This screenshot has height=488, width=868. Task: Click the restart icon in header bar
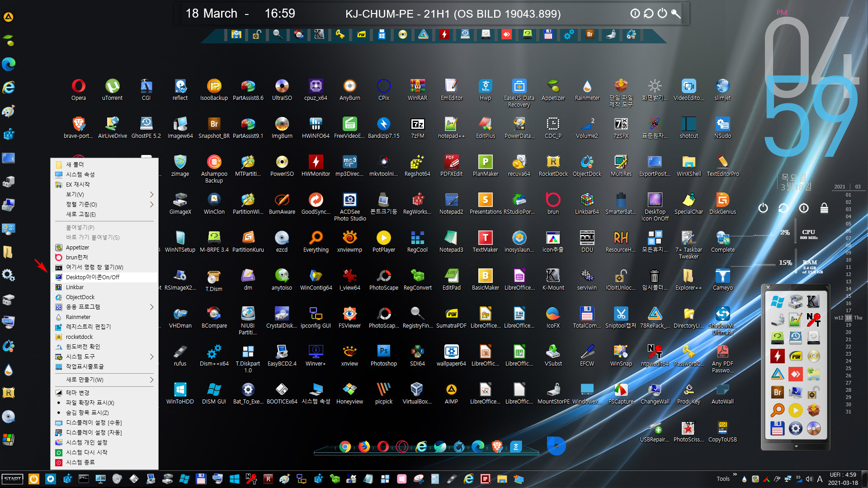tap(649, 14)
